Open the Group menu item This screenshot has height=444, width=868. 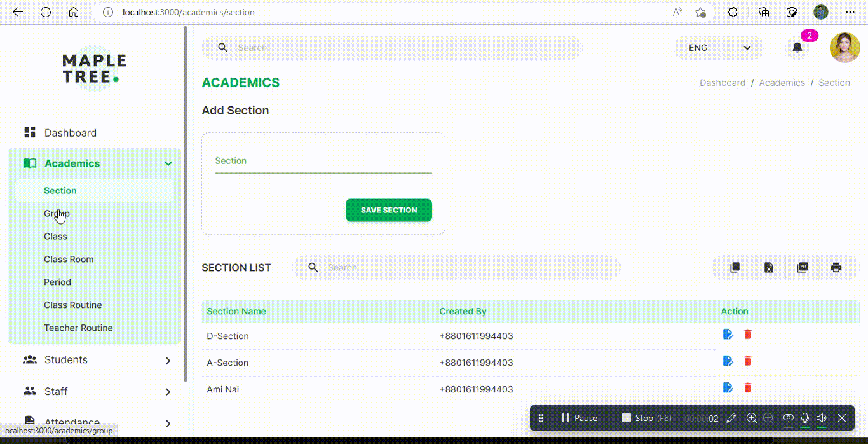[x=56, y=213]
